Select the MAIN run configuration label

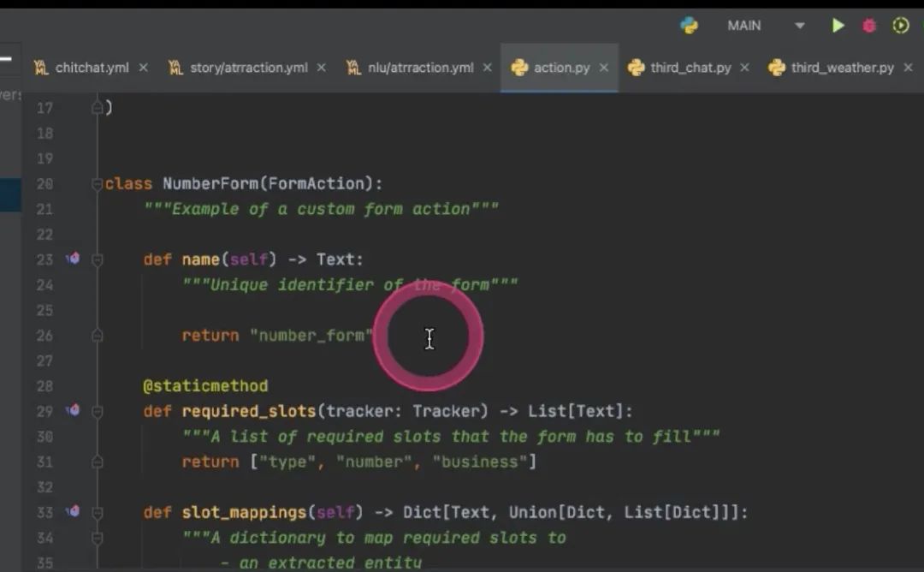tap(743, 26)
